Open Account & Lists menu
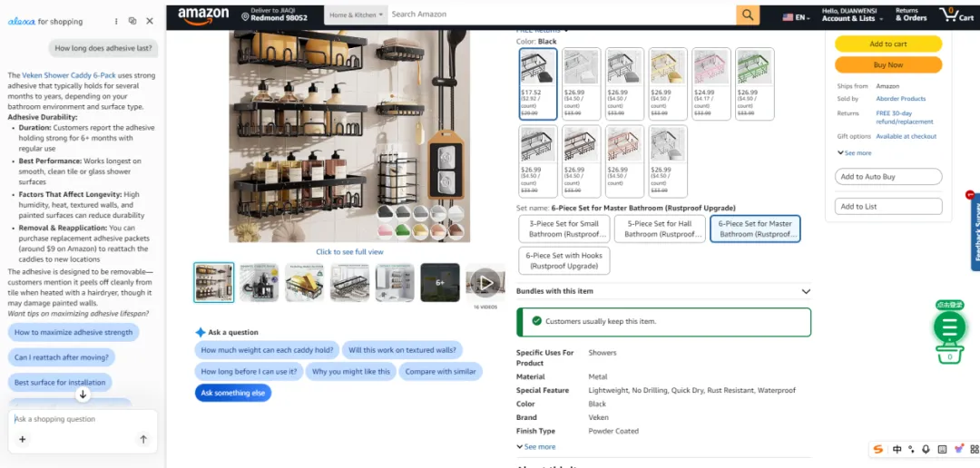 (x=852, y=15)
